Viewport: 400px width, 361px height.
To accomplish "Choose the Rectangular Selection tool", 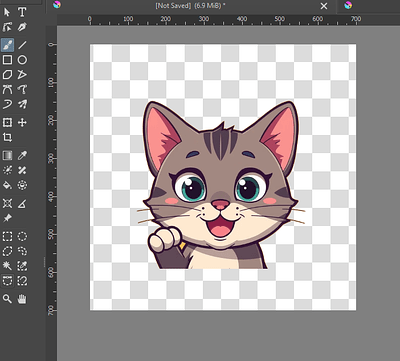I will [x=7, y=236].
